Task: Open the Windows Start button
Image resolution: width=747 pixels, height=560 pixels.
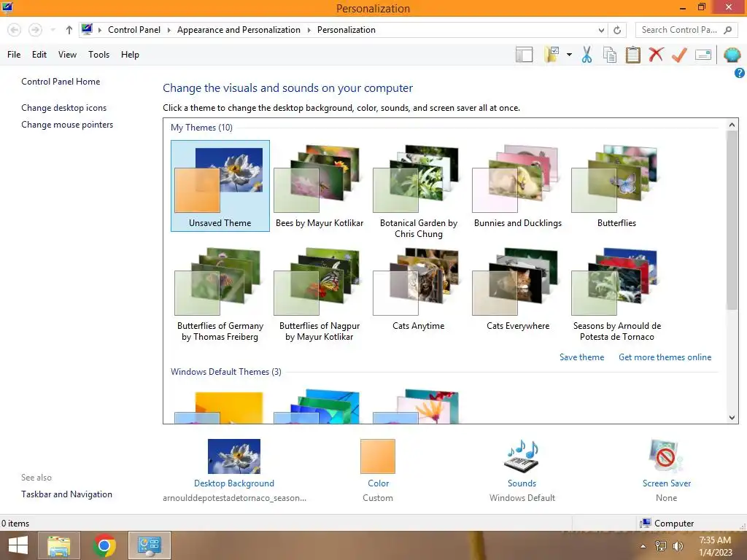Action: click(x=18, y=545)
